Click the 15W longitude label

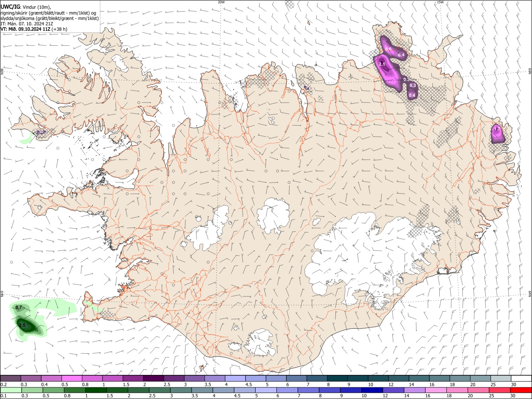click(x=440, y=2)
